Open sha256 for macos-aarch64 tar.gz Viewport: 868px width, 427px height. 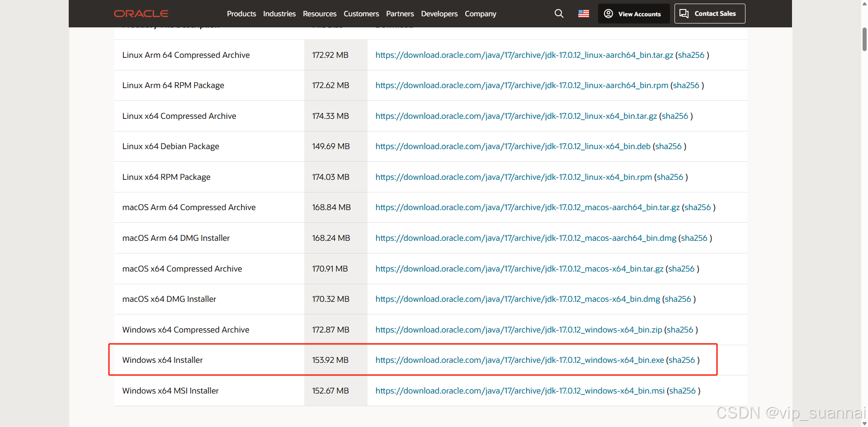coord(698,207)
